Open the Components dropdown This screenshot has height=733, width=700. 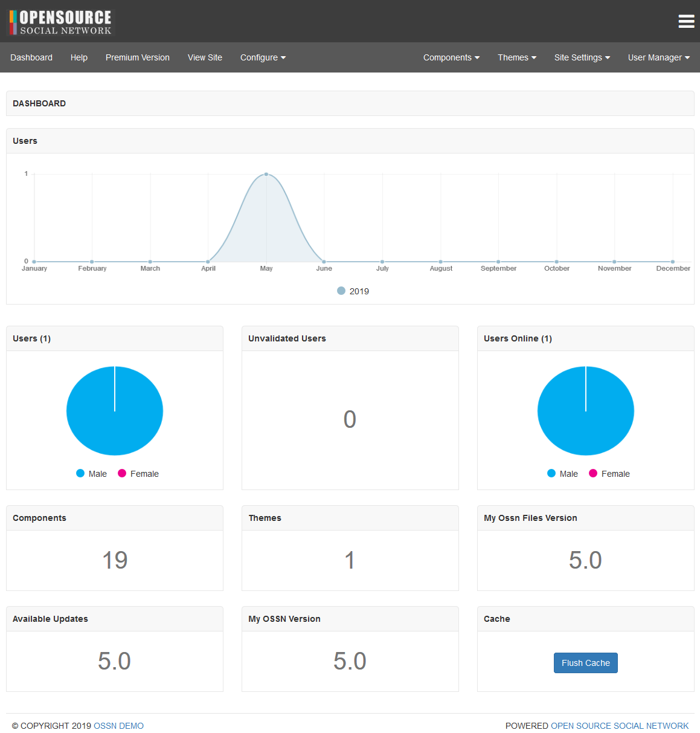point(451,57)
